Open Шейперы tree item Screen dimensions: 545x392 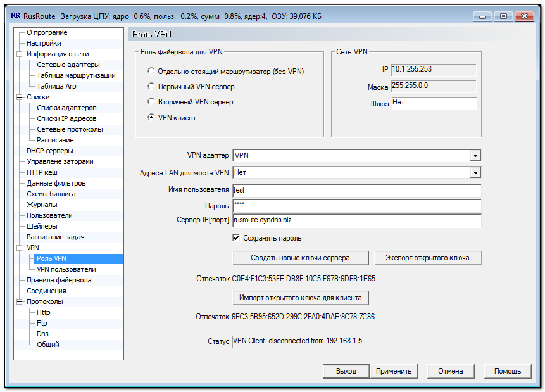point(42,227)
